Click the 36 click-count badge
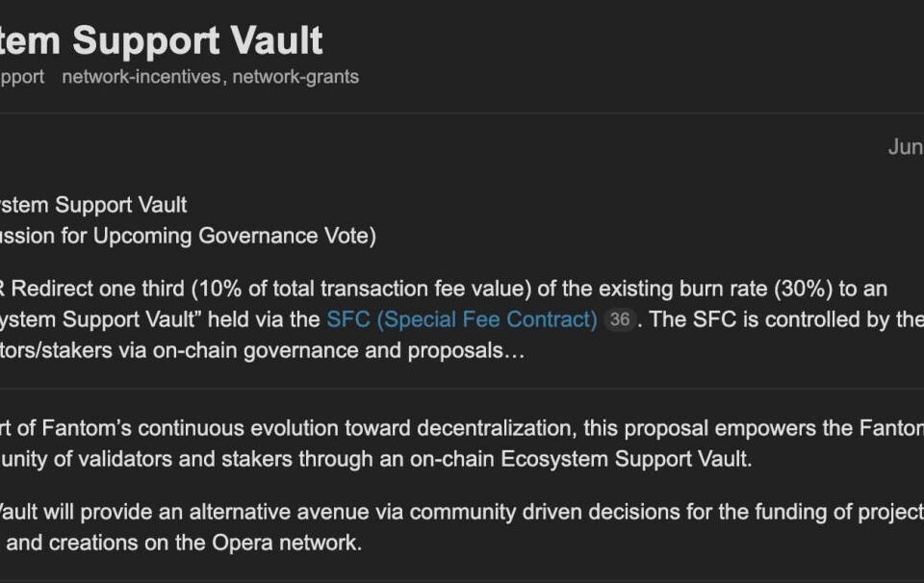 click(619, 319)
